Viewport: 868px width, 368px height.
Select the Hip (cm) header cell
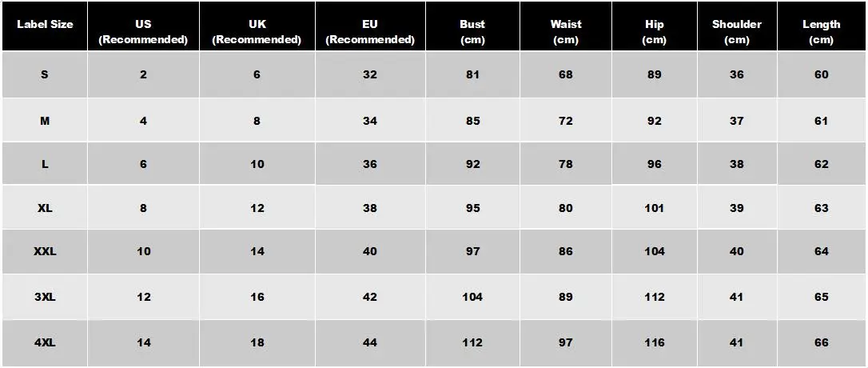pyautogui.click(x=654, y=31)
